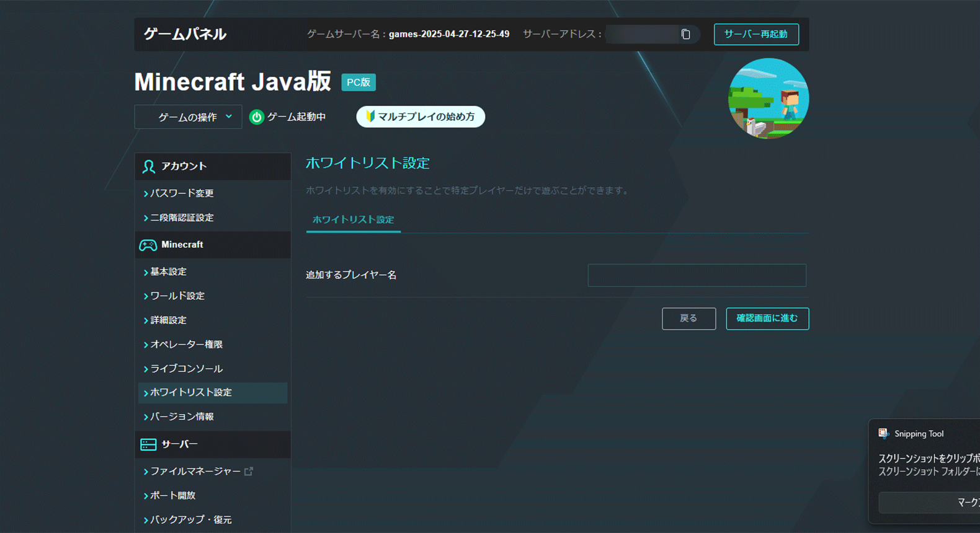Click the Minecraft section header
980x533 pixels.
(x=213, y=245)
